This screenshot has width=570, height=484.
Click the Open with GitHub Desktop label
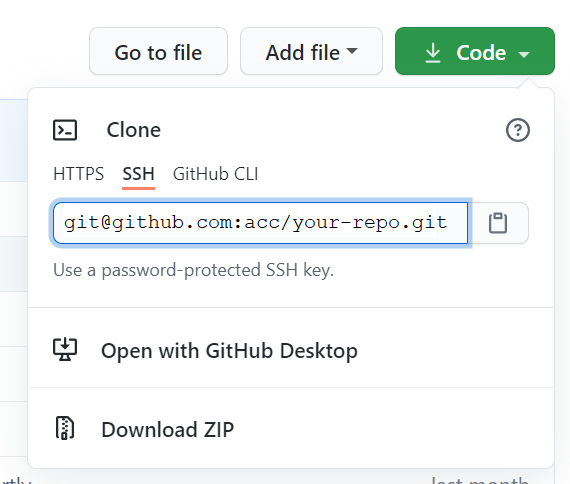click(229, 351)
